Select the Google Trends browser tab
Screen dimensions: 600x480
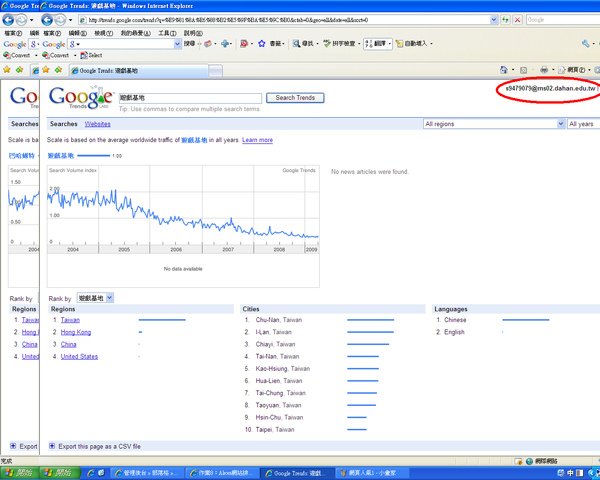point(139,70)
